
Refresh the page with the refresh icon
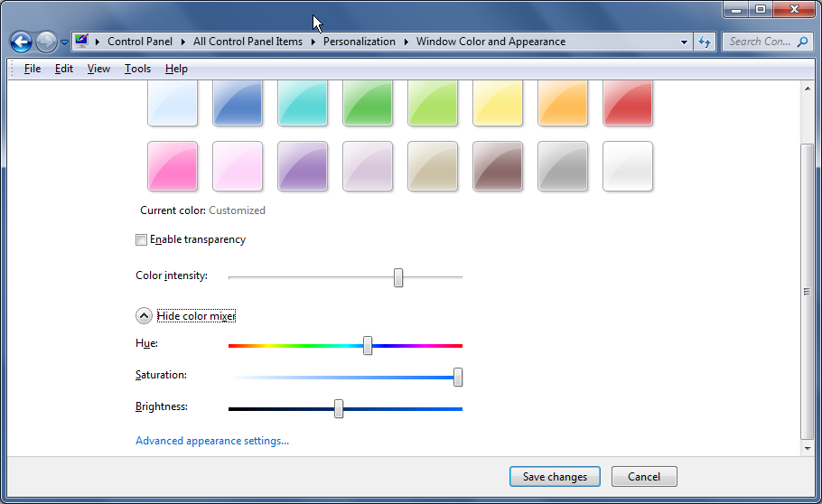pos(705,42)
